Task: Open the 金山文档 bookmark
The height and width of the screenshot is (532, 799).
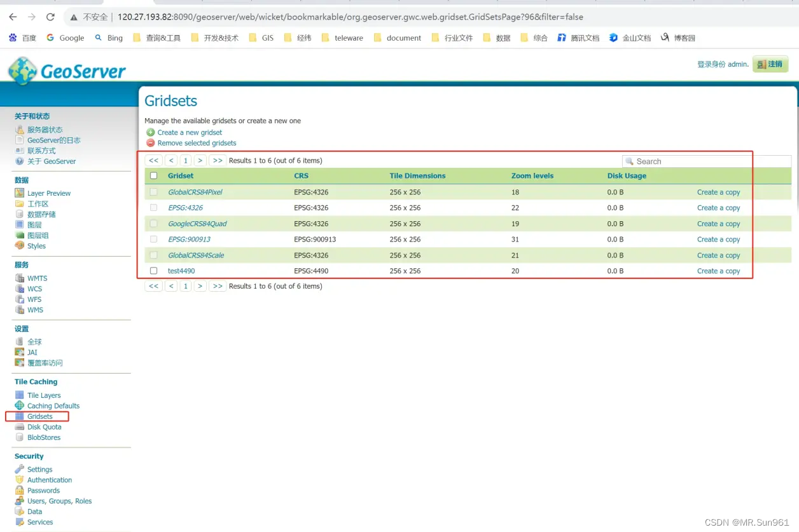Action: coord(630,38)
